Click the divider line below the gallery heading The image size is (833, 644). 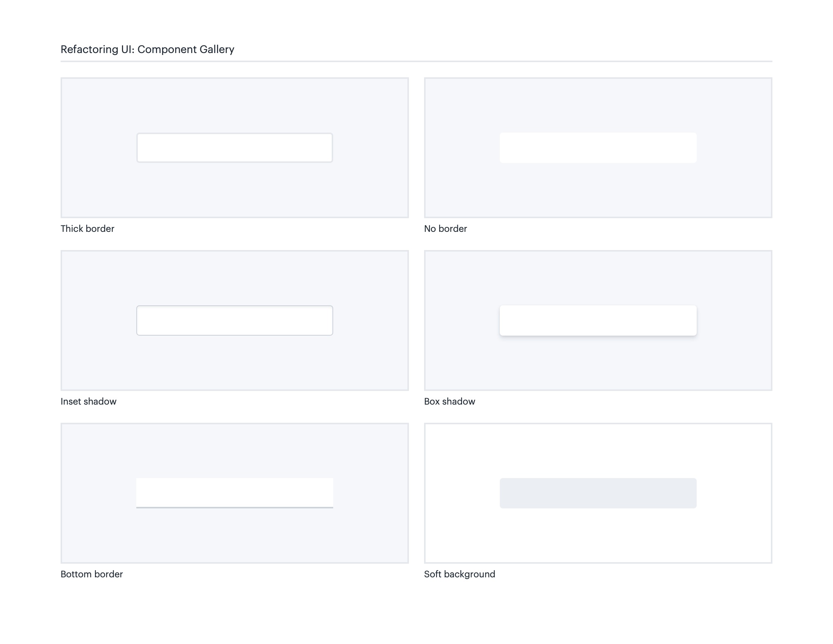click(416, 61)
